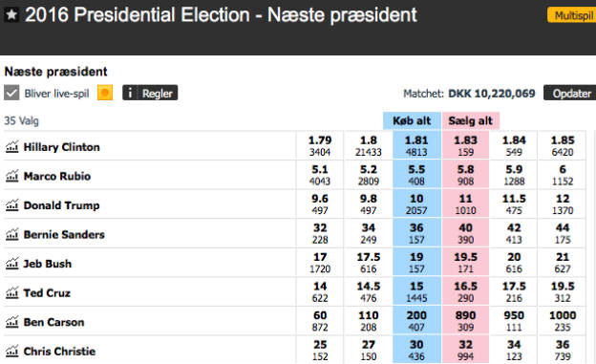Select the Sælg alt column header
This screenshot has height=364, width=596.
(x=470, y=121)
